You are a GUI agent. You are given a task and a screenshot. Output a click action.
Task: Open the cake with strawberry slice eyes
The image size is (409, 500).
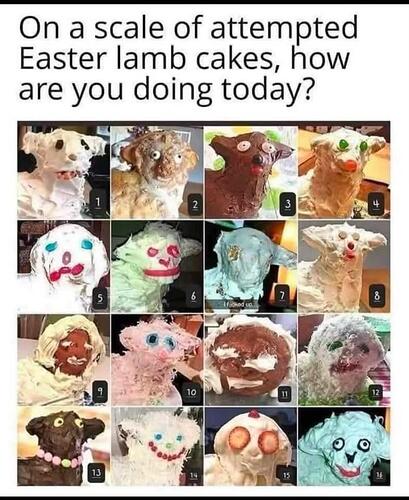250,446
